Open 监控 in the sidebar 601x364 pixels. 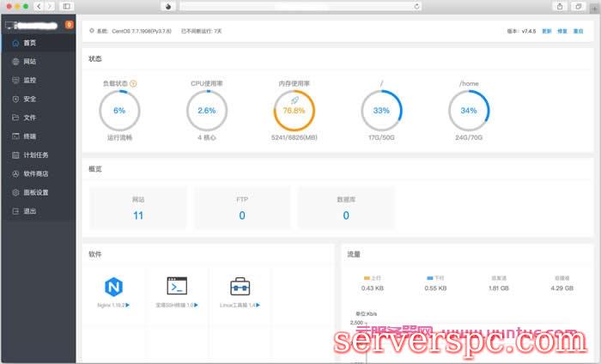click(x=30, y=80)
